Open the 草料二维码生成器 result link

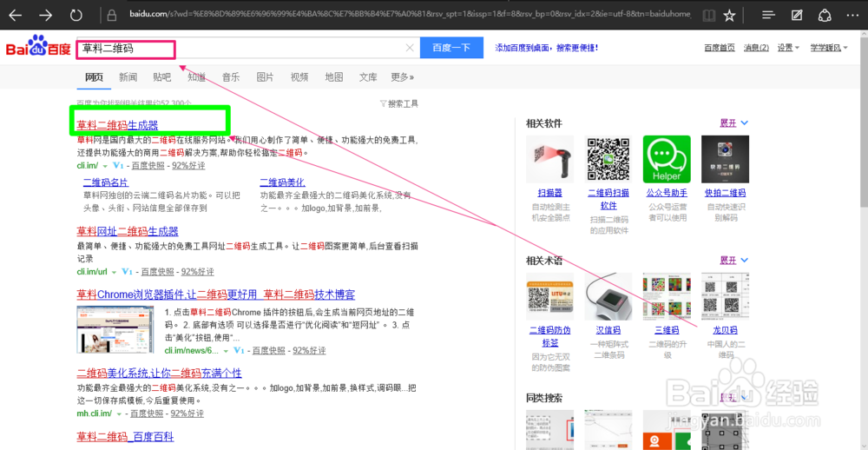pos(117,125)
